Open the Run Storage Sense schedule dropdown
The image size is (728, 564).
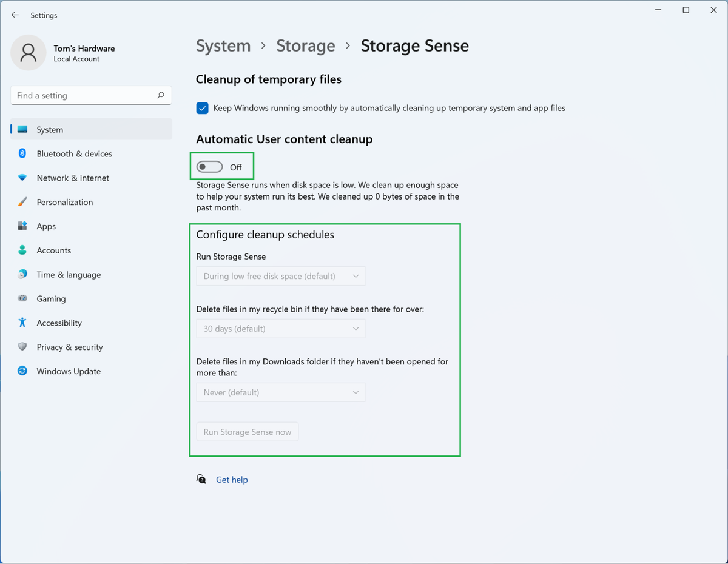[x=280, y=276]
